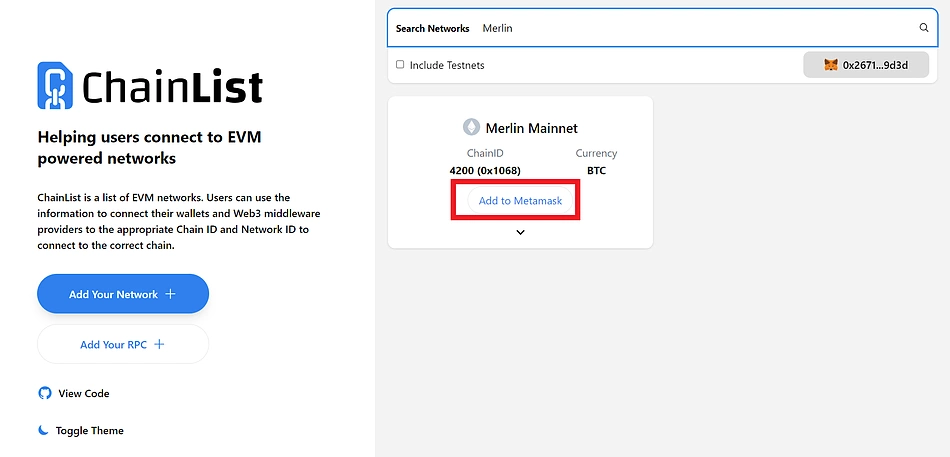Enable the Include Testnets checkbox

pos(400,65)
